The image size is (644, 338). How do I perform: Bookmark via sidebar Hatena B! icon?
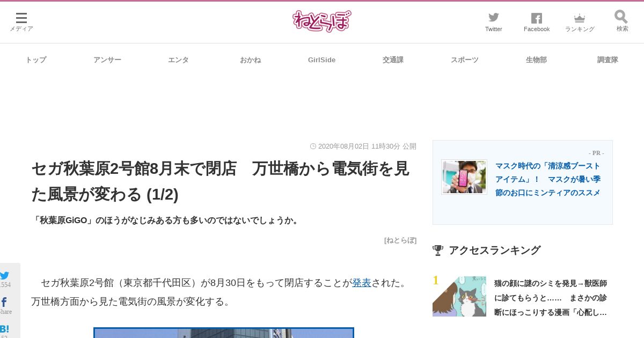click(4, 329)
